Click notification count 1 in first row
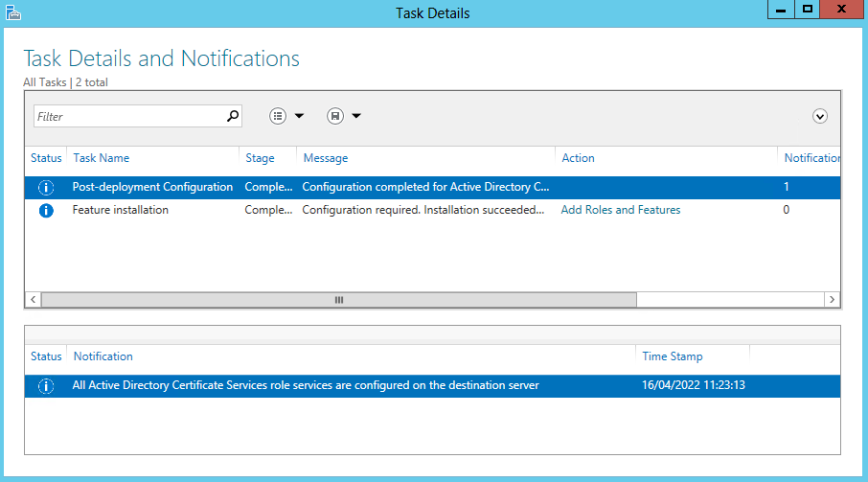This screenshot has width=868, height=482. (786, 187)
